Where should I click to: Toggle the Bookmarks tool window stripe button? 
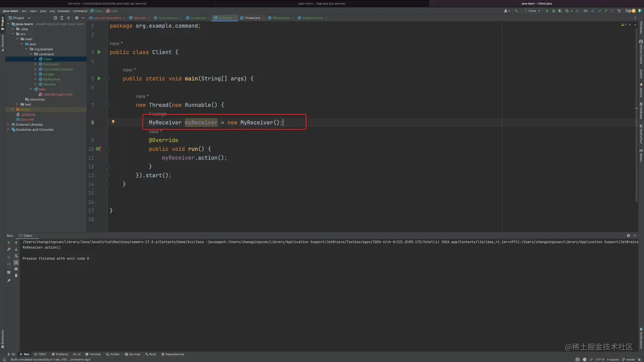tap(2, 339)
